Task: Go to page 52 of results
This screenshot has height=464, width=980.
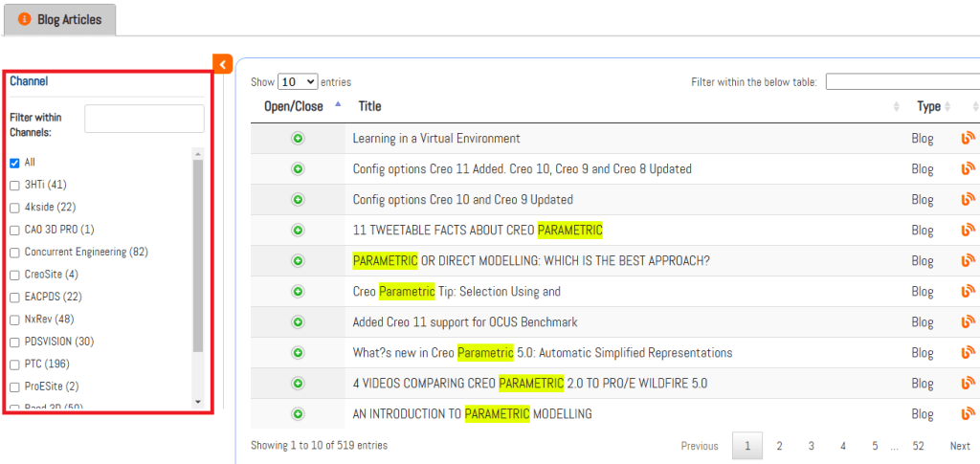Action: pos(918,446)
